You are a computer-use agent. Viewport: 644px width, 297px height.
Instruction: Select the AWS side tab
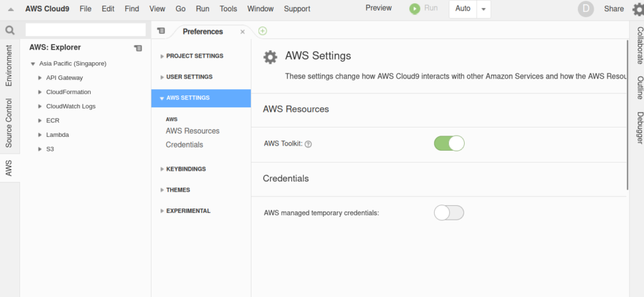click(x=9, y=168)
